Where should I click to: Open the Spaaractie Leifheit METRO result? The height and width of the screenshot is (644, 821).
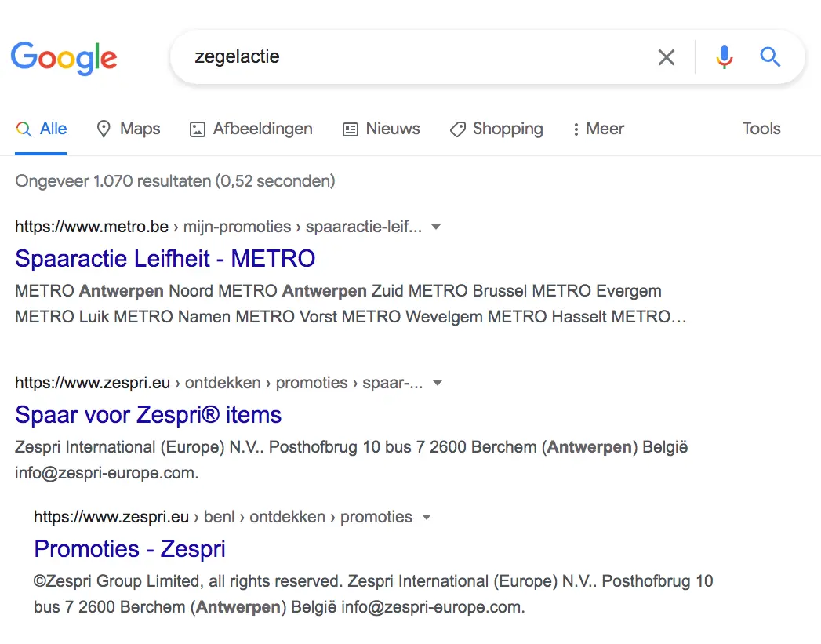coord(165,258)
